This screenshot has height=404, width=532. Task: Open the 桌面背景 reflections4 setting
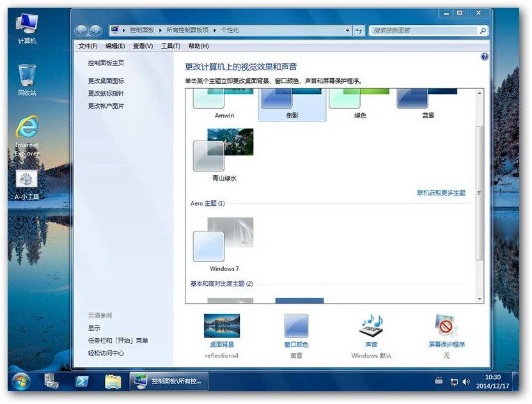click(222, 336)
